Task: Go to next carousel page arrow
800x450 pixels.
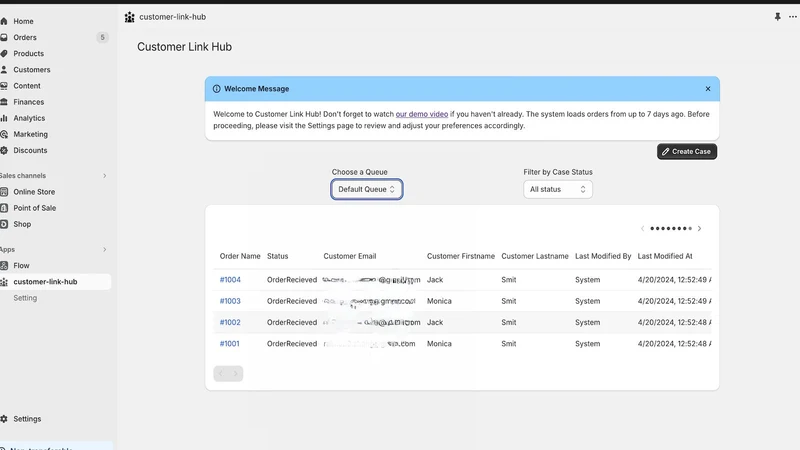Action: tap(699, 229)
